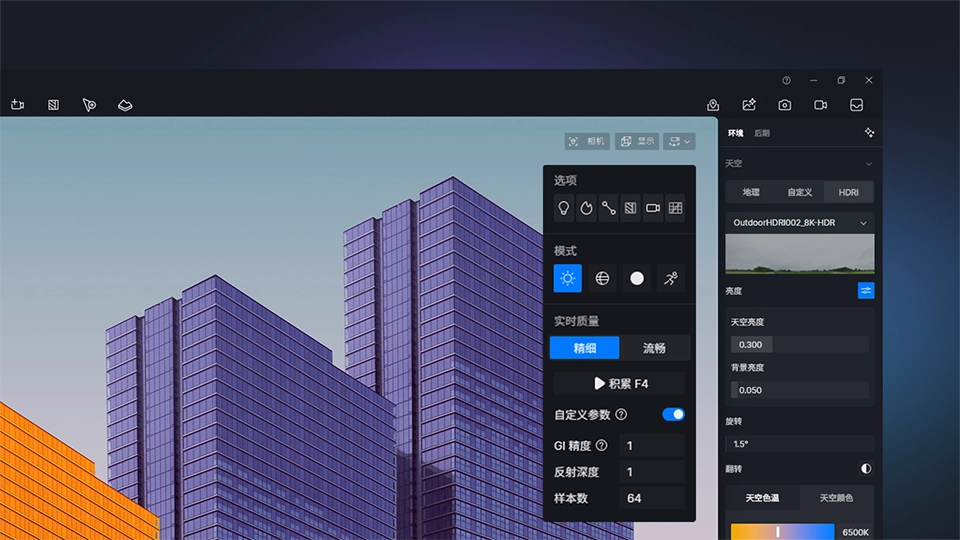Viewport: 960px width, 540px height.
Task: Collapse the 天空 section chevron
Action: (868, 163)
